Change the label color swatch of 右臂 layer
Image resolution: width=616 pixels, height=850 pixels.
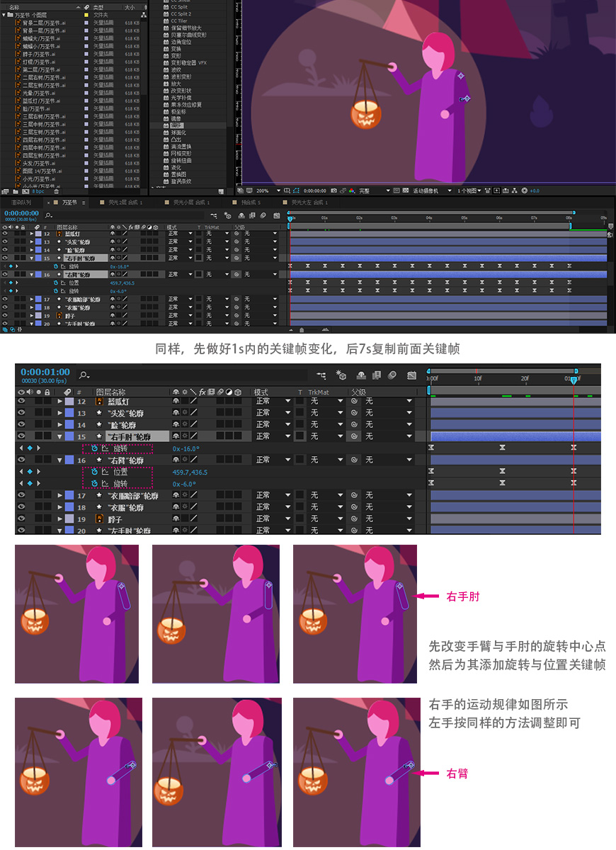pyautogui.click(x=40, y=274)
